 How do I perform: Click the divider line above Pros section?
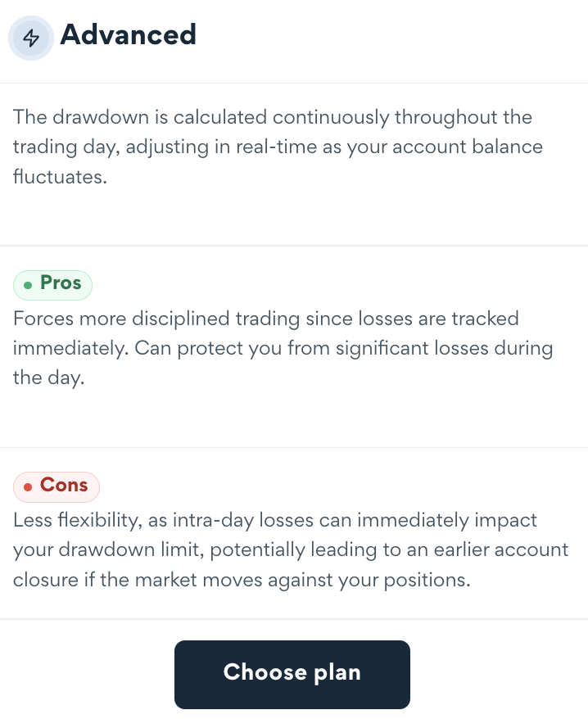pos(294,245)
